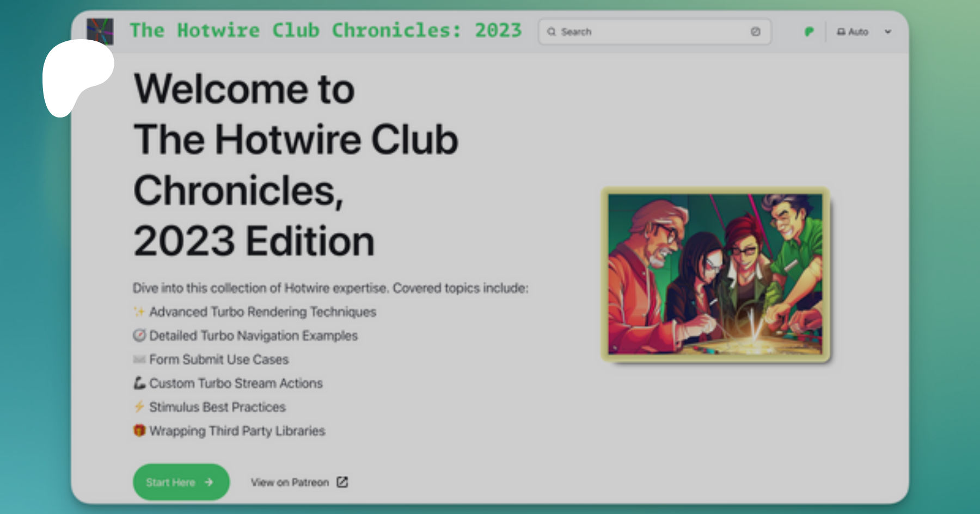Click the Hotwire Club site logo

coord(100,31)
